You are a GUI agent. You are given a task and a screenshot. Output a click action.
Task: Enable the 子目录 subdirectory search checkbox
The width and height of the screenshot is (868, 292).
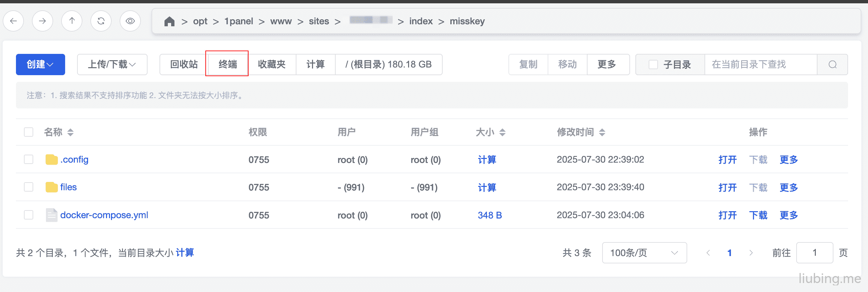(x=653, y=65)
